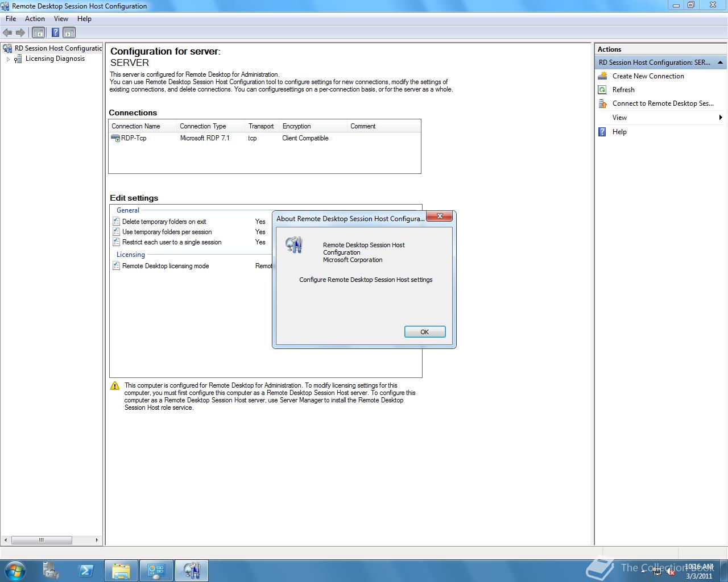Click the Transport column header
The width and height of the screenshot is (728, 582).
pyautogui.click(x=262, y=126)
